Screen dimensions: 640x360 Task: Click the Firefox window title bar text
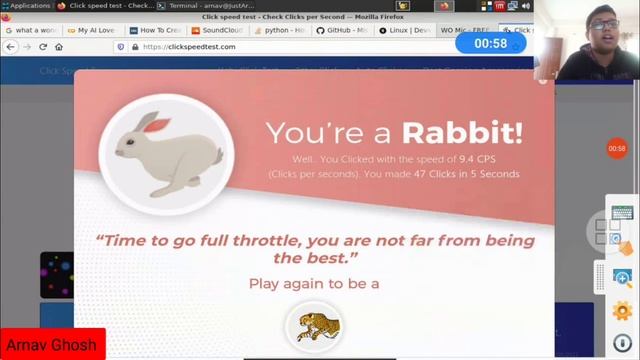point(303,17)
